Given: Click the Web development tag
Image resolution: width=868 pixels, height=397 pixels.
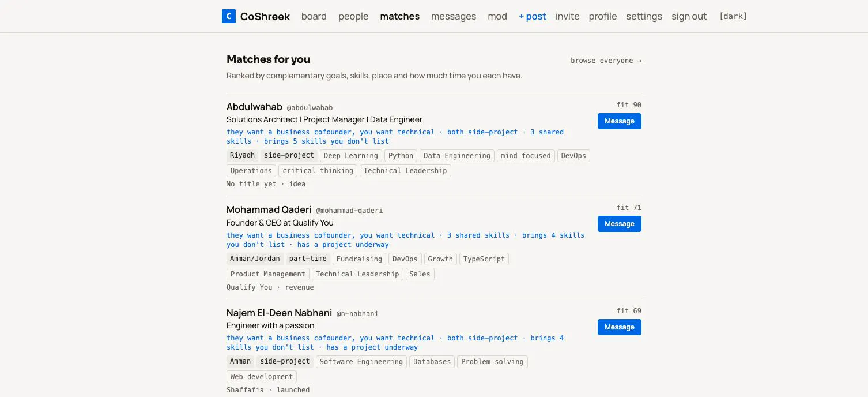Looking at the screenshot, I should tap(262, 377).
